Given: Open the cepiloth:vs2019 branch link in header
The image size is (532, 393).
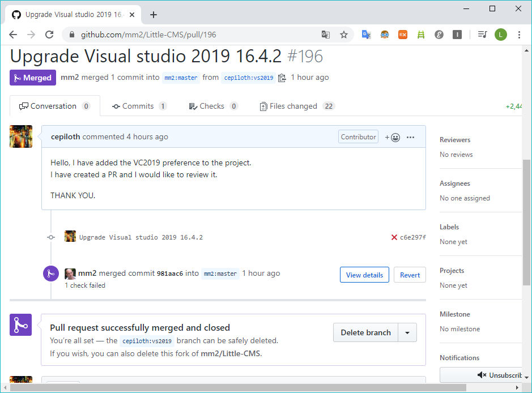Looking at the screenshot, I should [248, 78].
